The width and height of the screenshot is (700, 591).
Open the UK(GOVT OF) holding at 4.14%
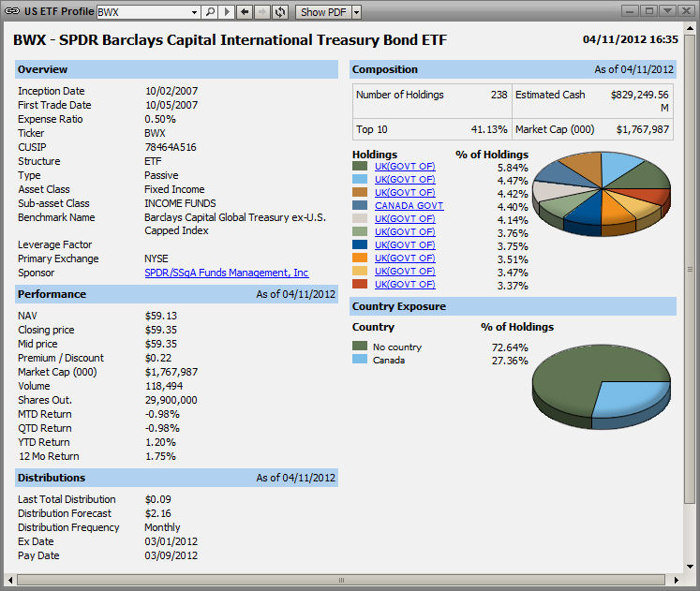tap(405, 218)
